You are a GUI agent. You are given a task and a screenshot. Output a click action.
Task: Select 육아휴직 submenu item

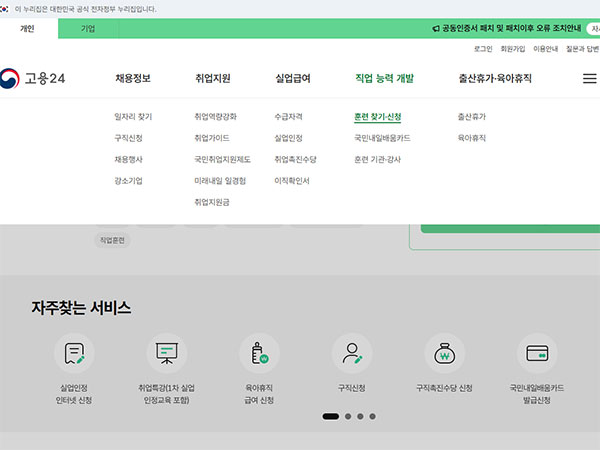pos(472,138)
